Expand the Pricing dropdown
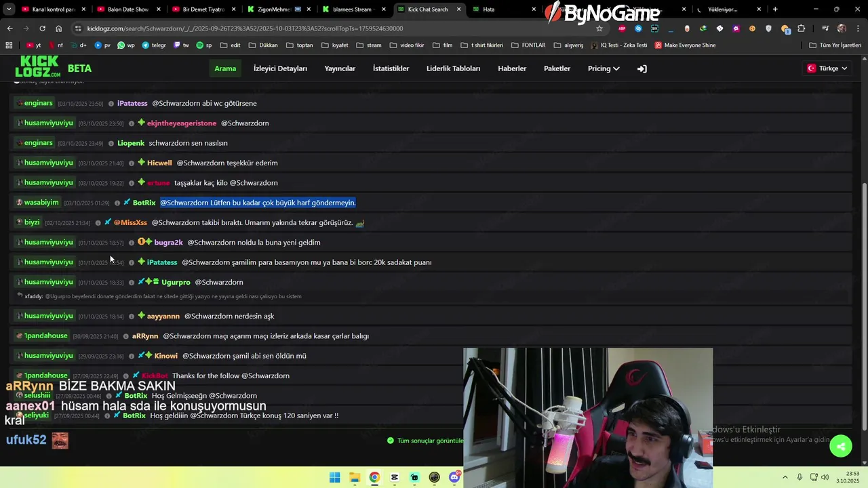Viewport: 868px width, 488px height. [x=604, y=68]
